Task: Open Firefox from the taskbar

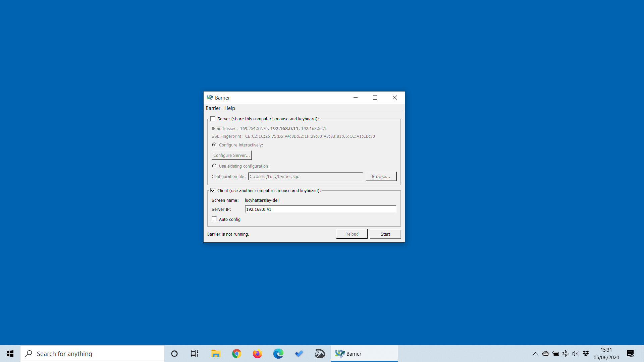Action: (257, 353)
